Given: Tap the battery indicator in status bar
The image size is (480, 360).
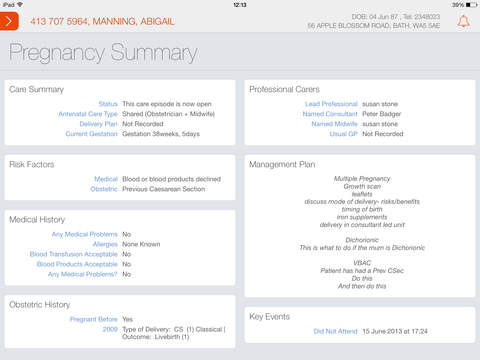Looking at the screenshot, I should click(x=471, y=5).
